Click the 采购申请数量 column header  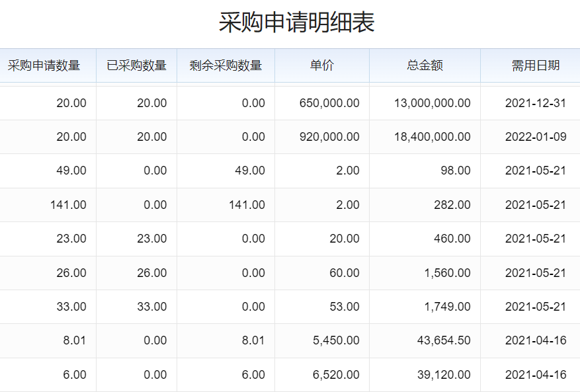coord(44,65)
